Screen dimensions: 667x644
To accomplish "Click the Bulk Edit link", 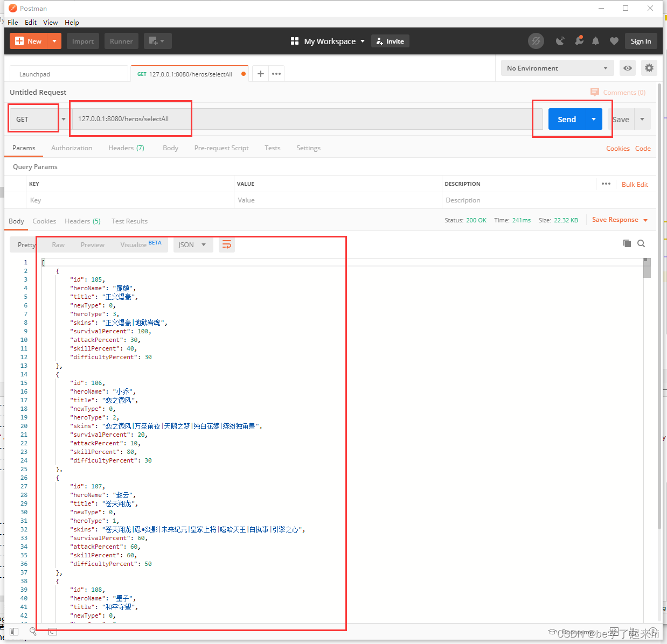I will pos(635,184).
